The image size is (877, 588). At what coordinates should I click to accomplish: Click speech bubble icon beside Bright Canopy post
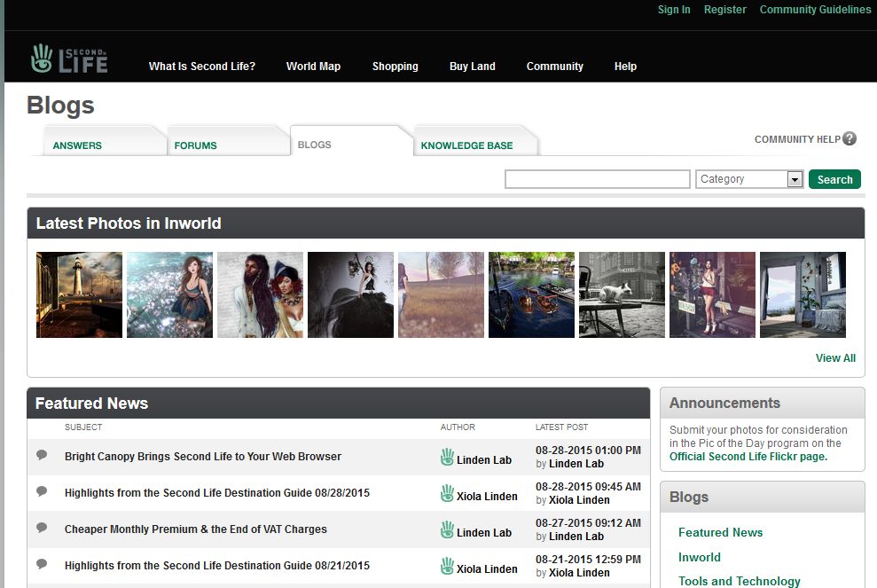point(42,455)
